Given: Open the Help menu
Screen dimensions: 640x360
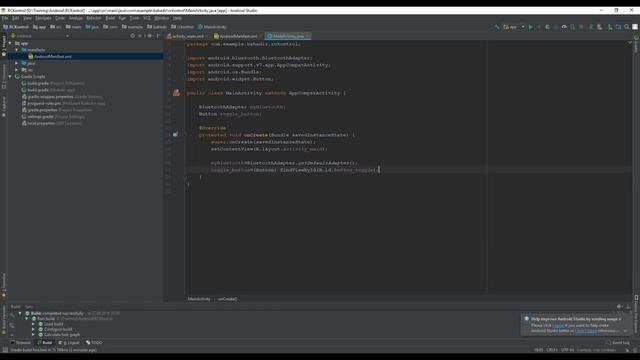Looking at the screenshot, I should click(x=177, y=18).
